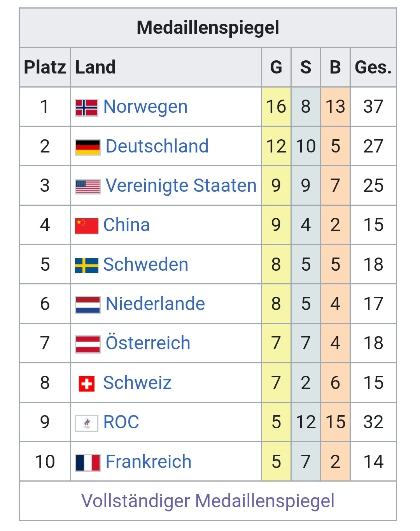Open the Norwegen link
Image resolution: width=420 pixels, height=531 pixels.
(x=145, y=107)
